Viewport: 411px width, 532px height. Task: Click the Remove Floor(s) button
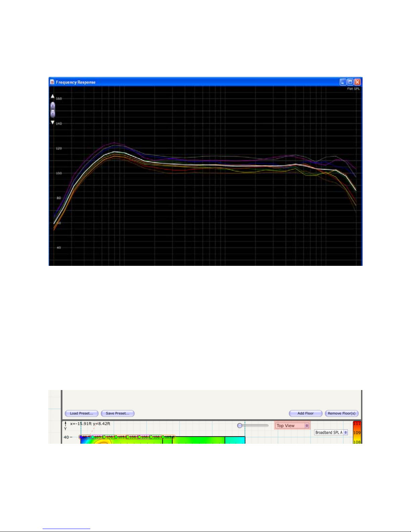point(342,413)
